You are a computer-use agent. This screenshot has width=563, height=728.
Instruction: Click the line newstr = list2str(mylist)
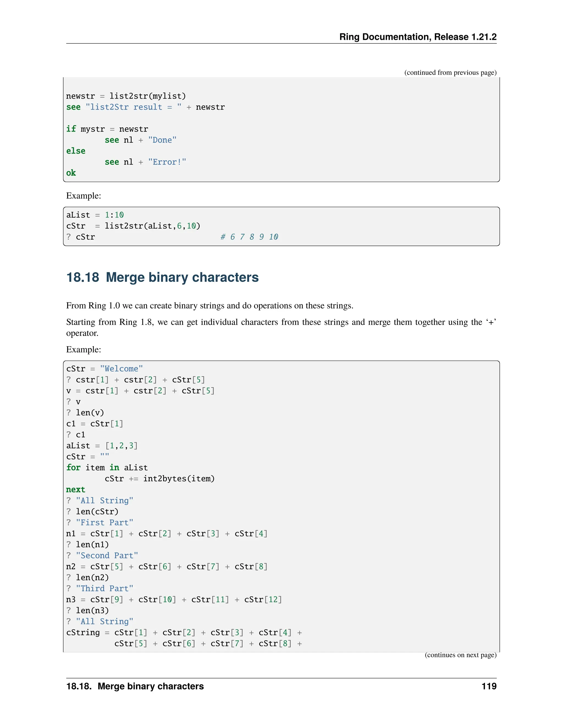pos(126,96)
